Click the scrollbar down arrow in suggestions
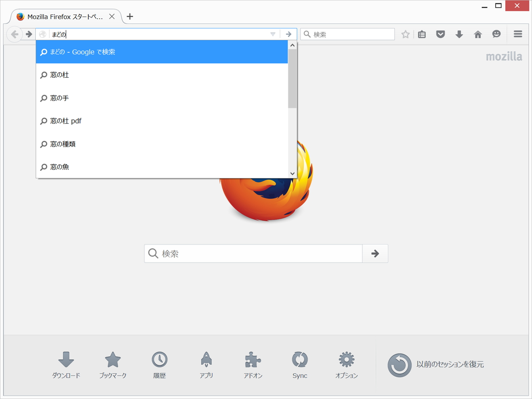532x399 pixels. [292, 173]
